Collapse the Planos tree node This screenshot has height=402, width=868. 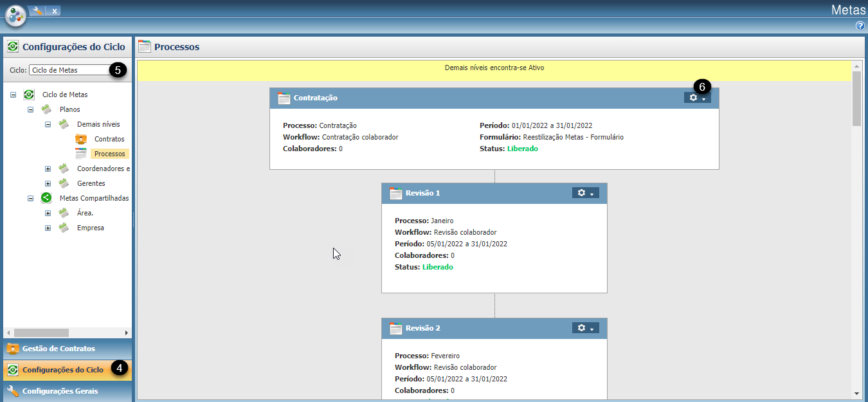(x=30, y=109)
